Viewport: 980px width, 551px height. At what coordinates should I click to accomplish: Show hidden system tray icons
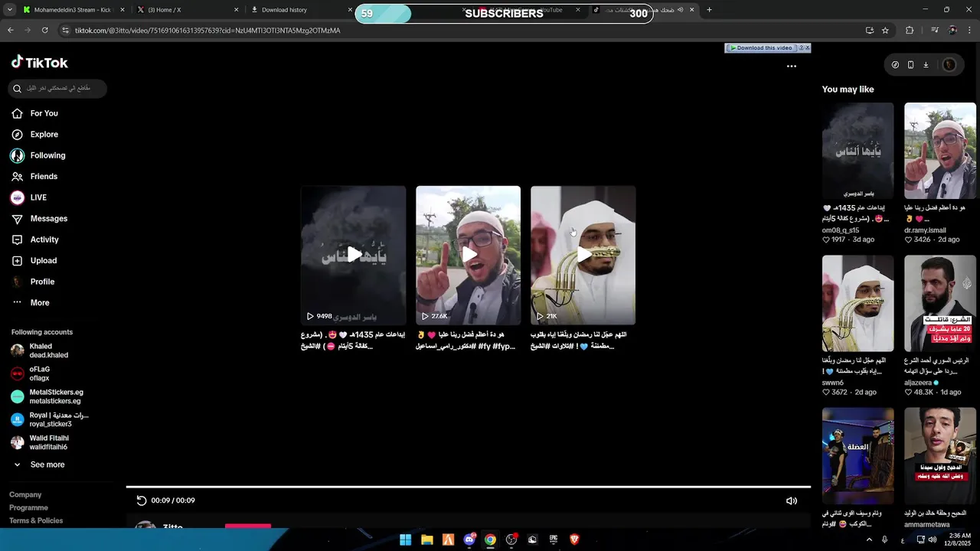[x=869, y=540]
